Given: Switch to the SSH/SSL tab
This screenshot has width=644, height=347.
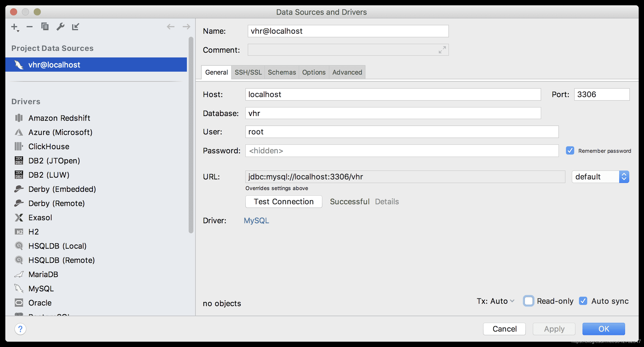Looking at the screenshot, I should 247,72.
